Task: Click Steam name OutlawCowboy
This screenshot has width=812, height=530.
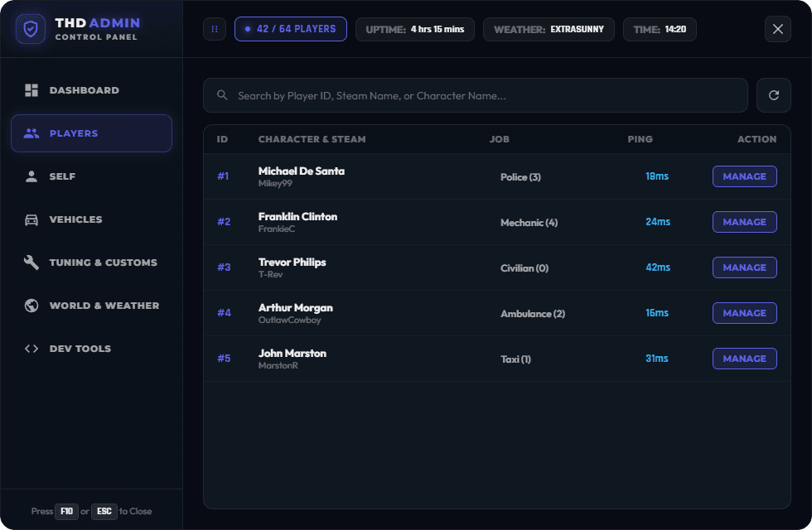Action: coord(289,320)
